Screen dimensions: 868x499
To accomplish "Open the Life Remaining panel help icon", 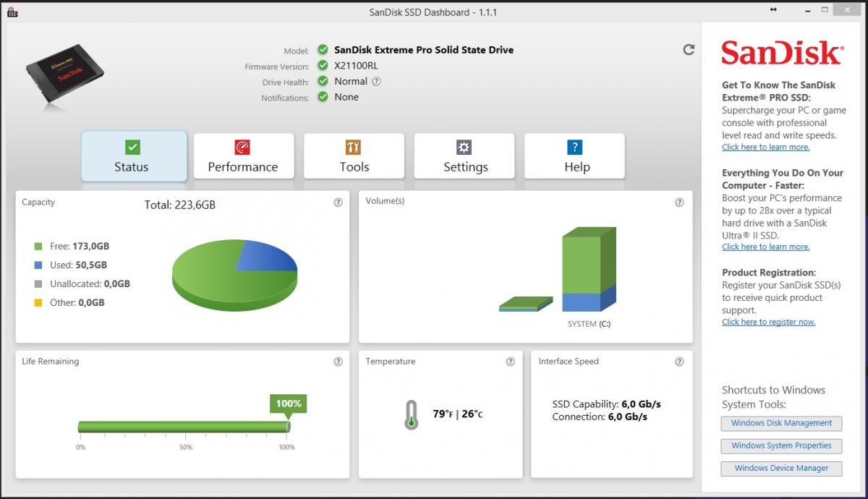I will click(x=338, y=362).
